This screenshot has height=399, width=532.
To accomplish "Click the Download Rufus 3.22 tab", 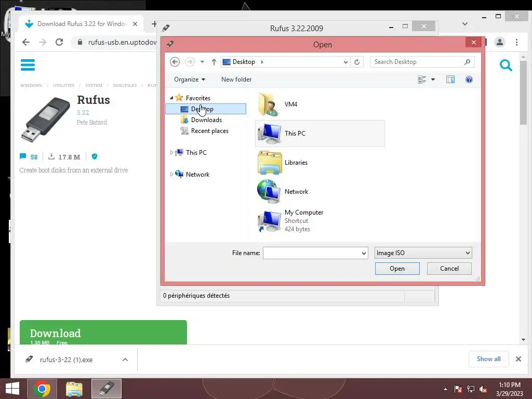I will click(82, 24).
